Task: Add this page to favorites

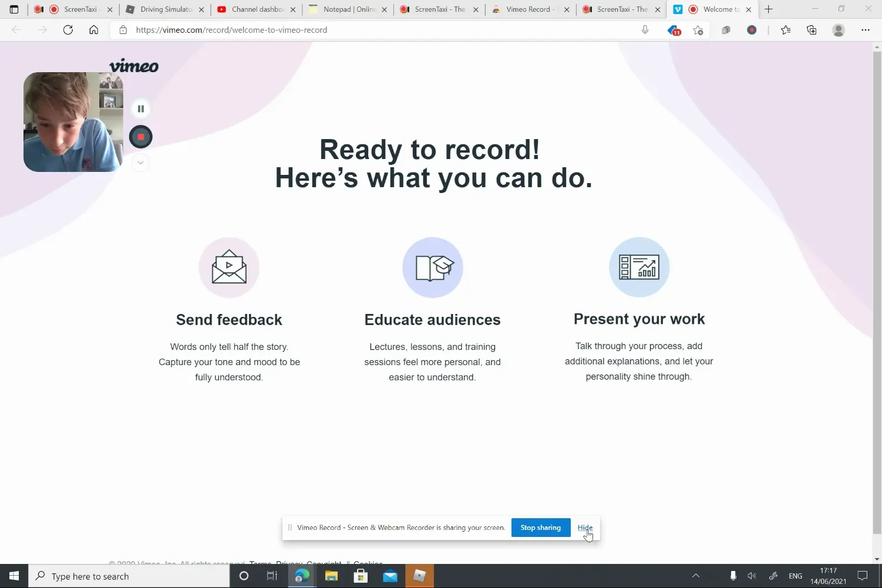Action: 698,30
